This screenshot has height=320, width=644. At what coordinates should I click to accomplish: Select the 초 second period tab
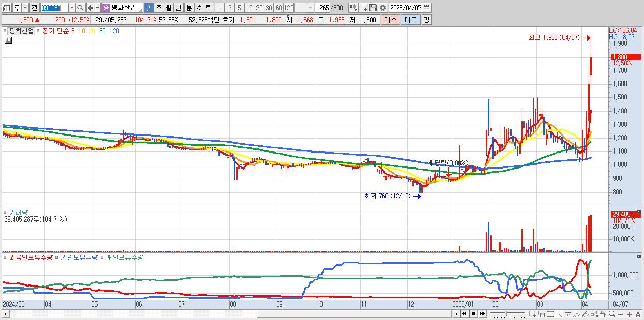[199, 8]
